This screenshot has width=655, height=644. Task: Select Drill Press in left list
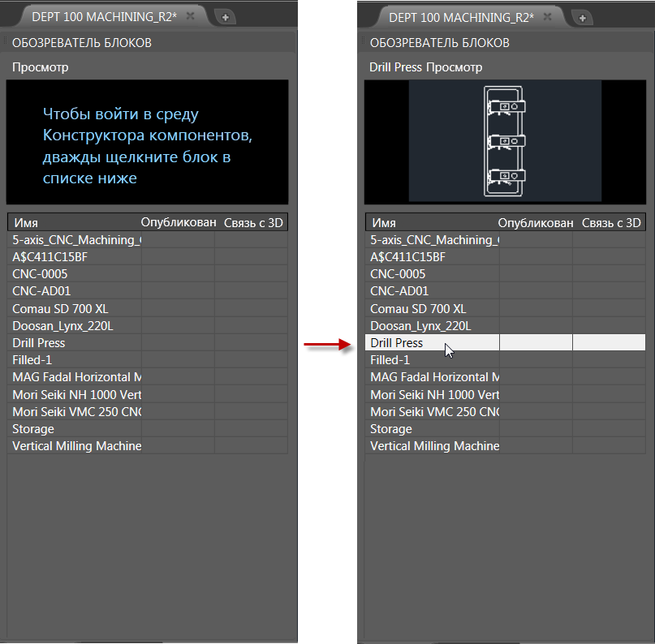148,343
